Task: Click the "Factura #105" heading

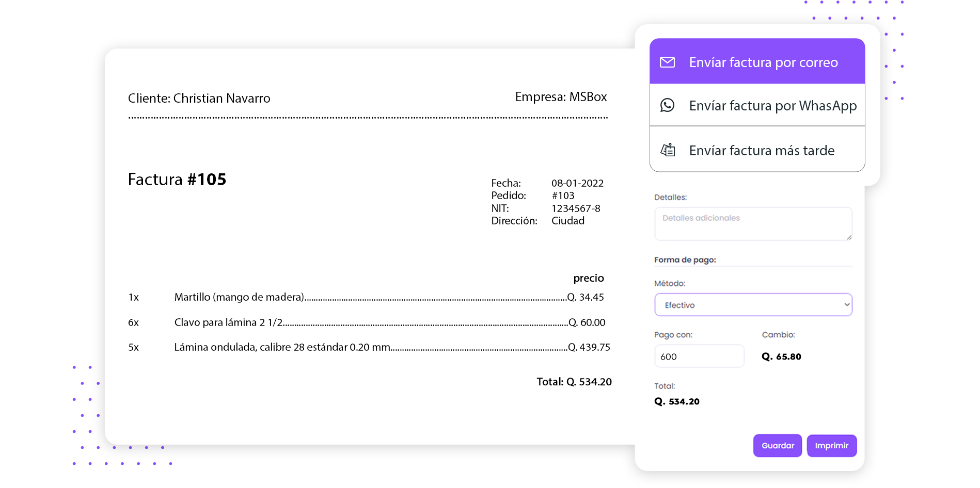Action: (x=177, y=180)
